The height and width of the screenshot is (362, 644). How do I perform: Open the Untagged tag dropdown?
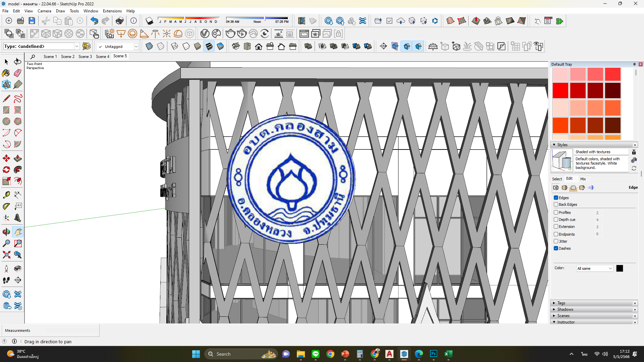click(x=136, y=47)
